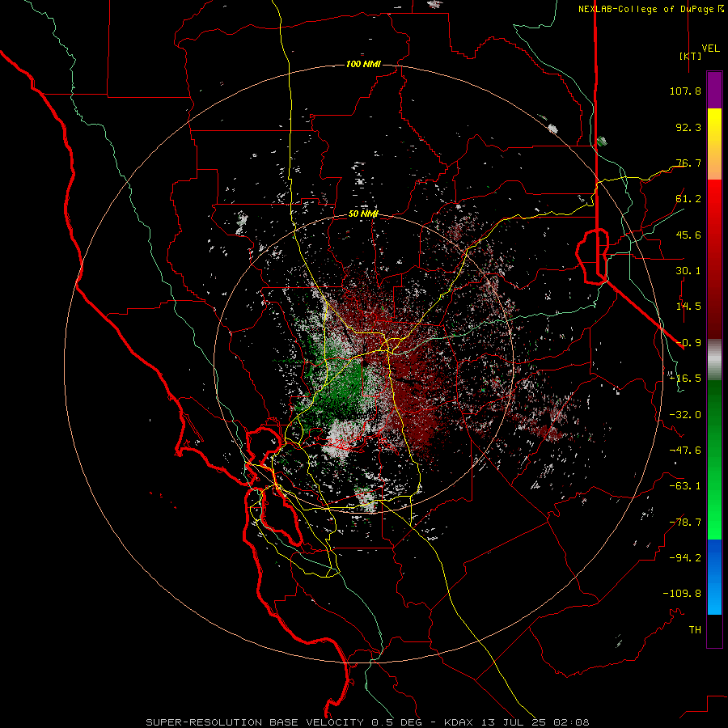Click the 45.6 velocity scale value
The width and height of the screenshot is (728, 728).
(688, 235)
